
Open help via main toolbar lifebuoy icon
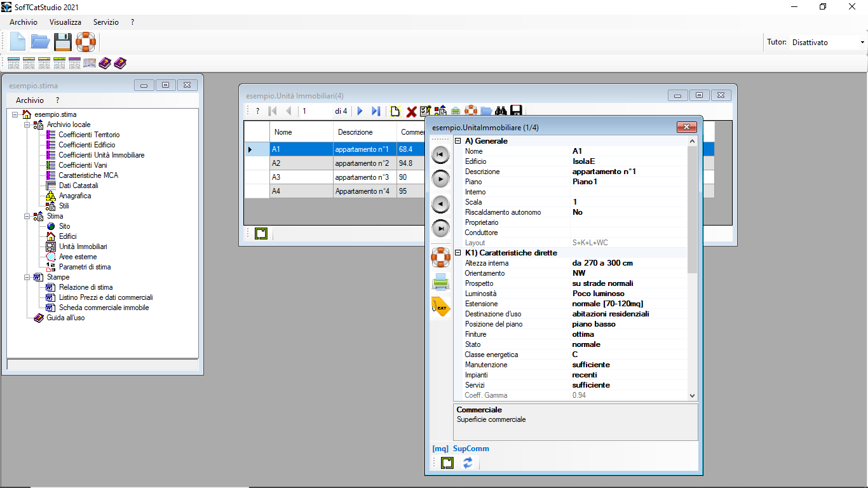click(x=86, y=42)
